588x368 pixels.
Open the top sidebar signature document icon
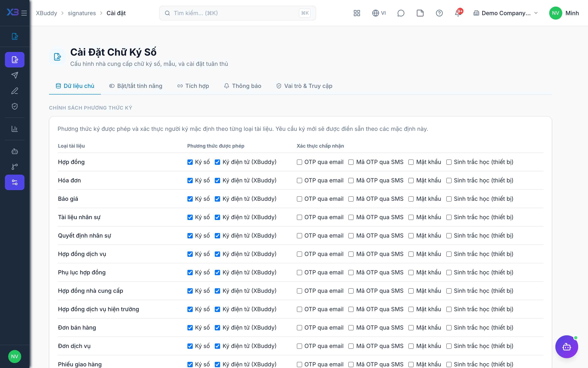coord(14,36)
